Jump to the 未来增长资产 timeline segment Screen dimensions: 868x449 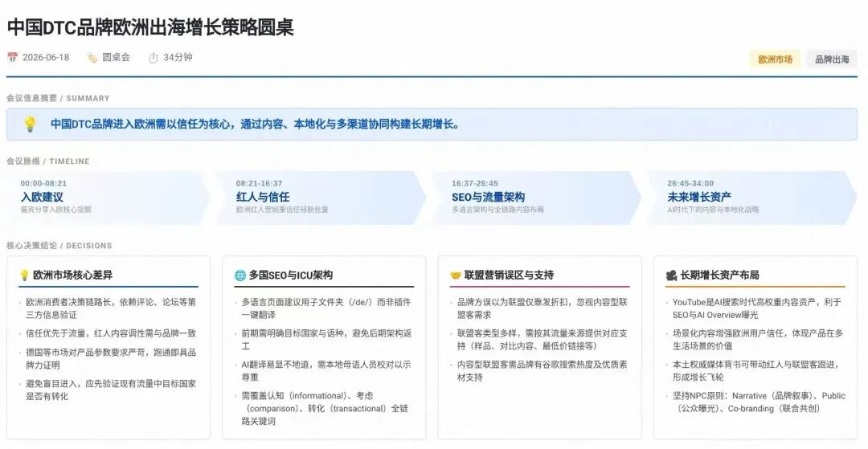click(751, 198)
